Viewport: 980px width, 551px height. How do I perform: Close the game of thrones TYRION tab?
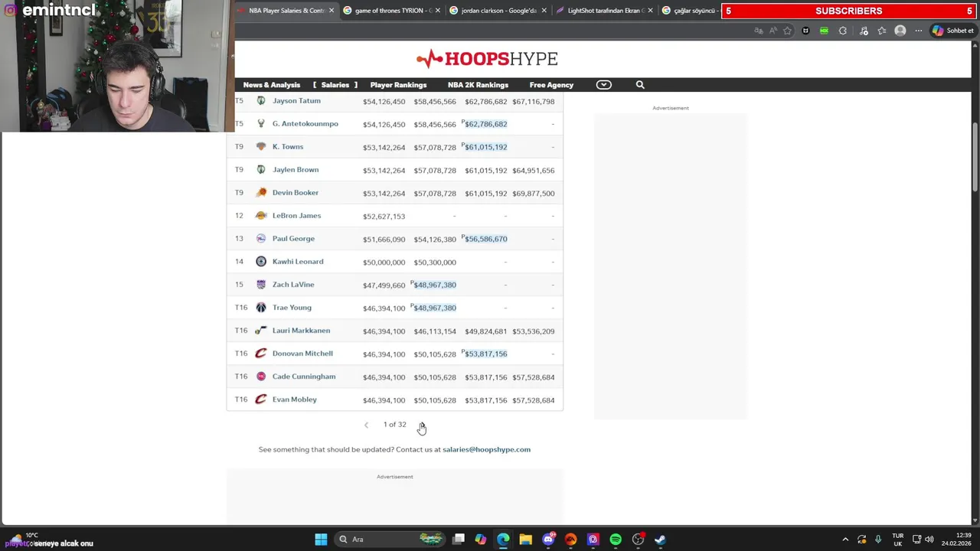438,11
